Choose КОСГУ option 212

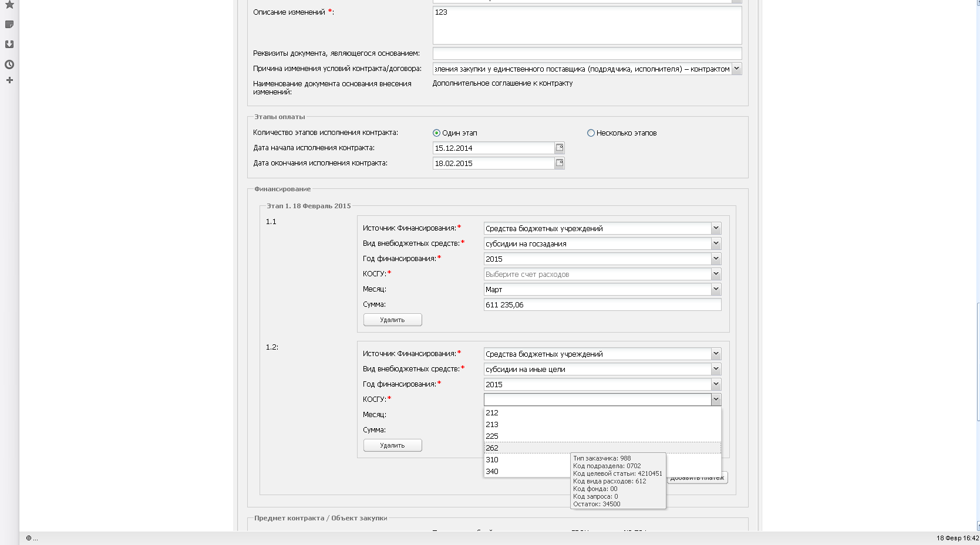[602, 413]
